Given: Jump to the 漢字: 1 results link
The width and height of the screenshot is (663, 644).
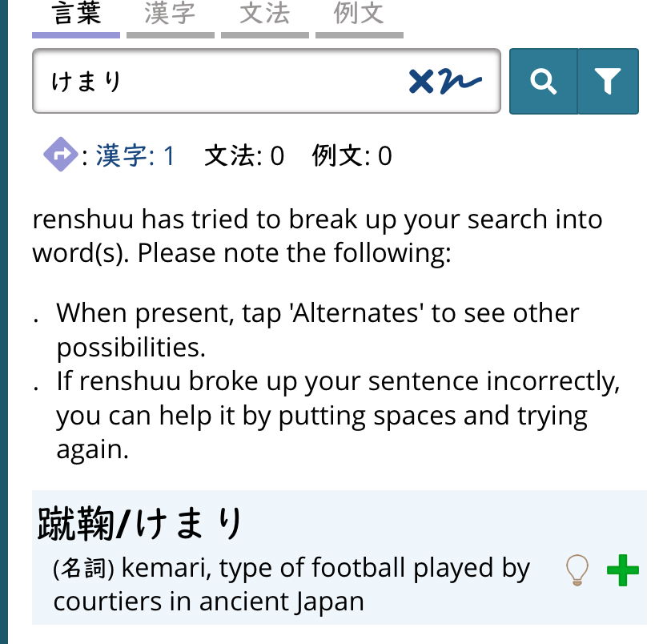Looking at the screenshot, I should click(x=135, y=155).
